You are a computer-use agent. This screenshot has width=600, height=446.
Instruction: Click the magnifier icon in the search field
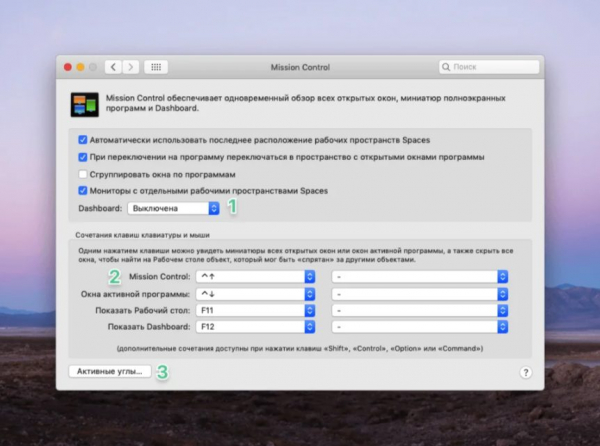tap(446, 67)
